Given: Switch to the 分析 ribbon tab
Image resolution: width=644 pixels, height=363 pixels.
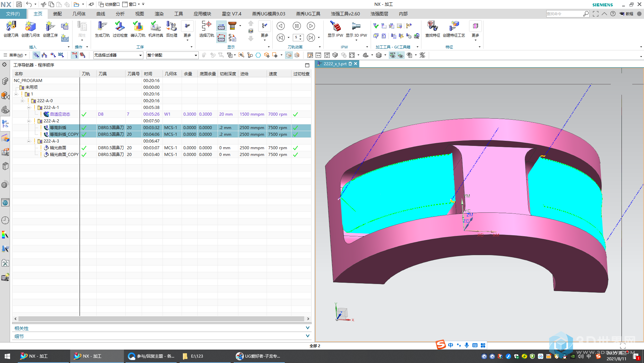Looking at the screenshot, I should tap(120, 14).
